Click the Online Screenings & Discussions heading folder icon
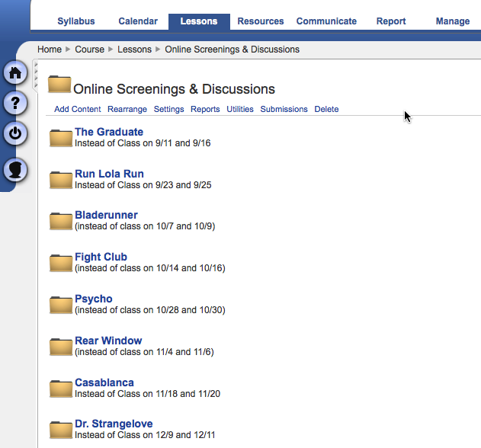The width and height of the screenshot is (481, 448). click(x=59, y=84)
